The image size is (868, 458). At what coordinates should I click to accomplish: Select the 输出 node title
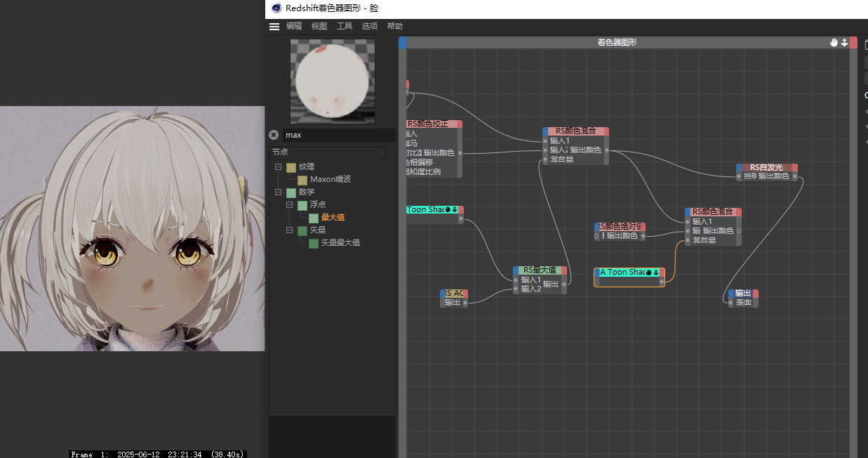(743, 293)
